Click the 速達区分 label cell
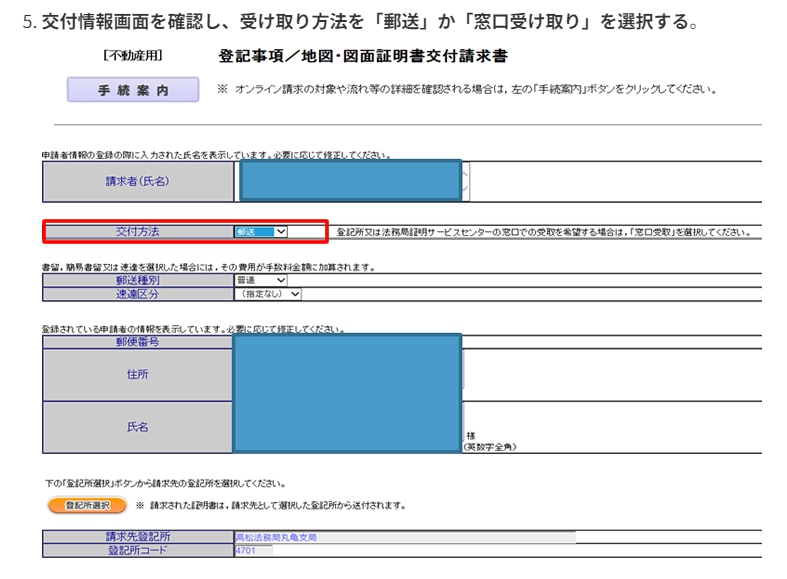Image resolution: width=787 pixels, height=579 pixels. [138, 294]
